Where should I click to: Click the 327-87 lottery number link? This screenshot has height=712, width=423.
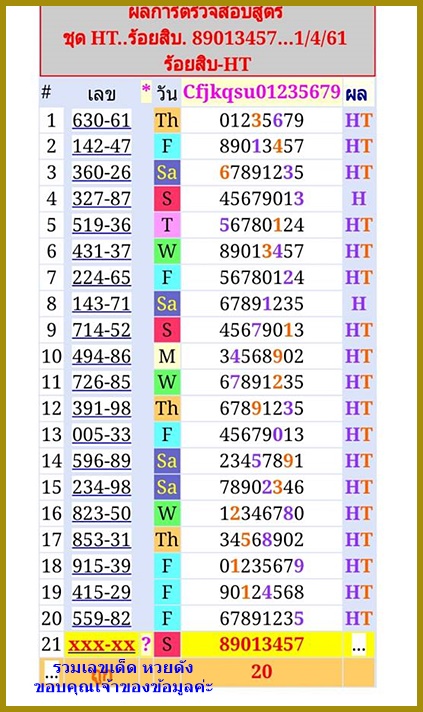(102, 199)
